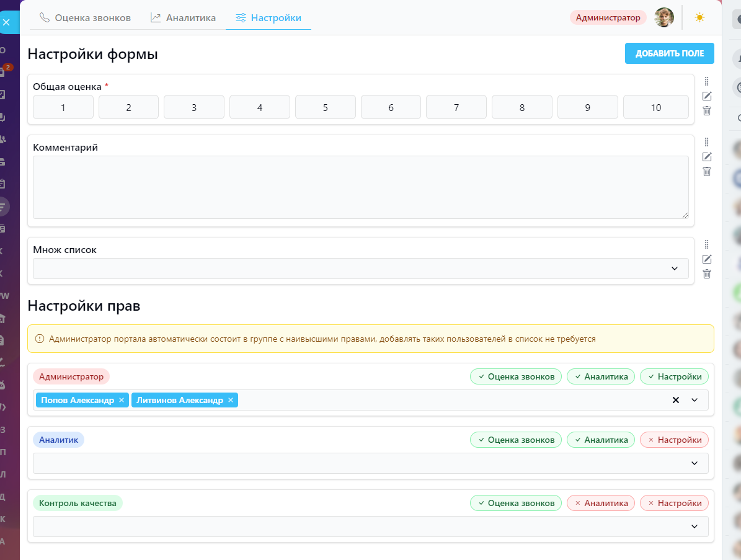Delete the Комментарий field via trash icon
This screenshot has height=560, width=741.
(x=706, y=172)
